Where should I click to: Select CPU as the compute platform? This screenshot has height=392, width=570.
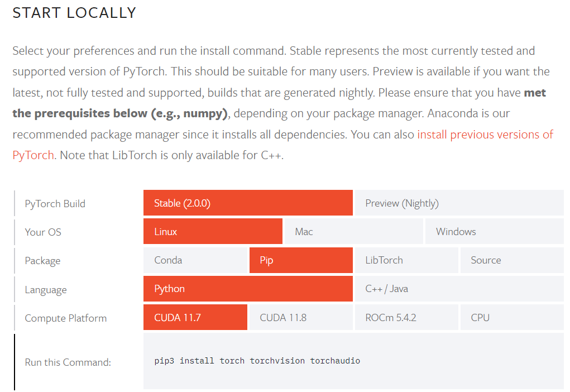tap(511, 318)
